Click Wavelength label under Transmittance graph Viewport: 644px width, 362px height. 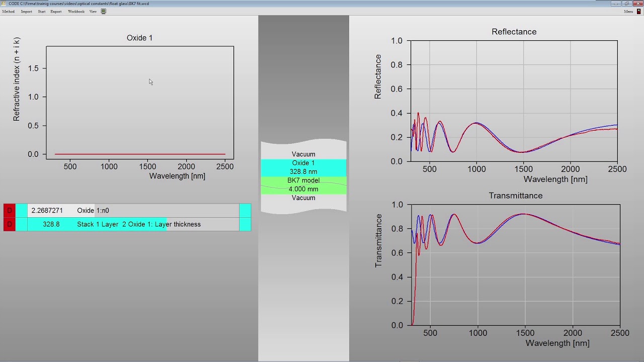click(557, 343)
